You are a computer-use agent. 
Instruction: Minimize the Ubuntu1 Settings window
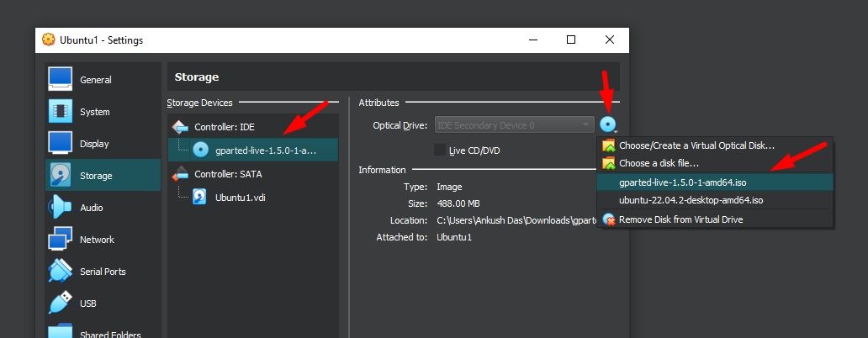pyautogui.click(x=532, y=40)
